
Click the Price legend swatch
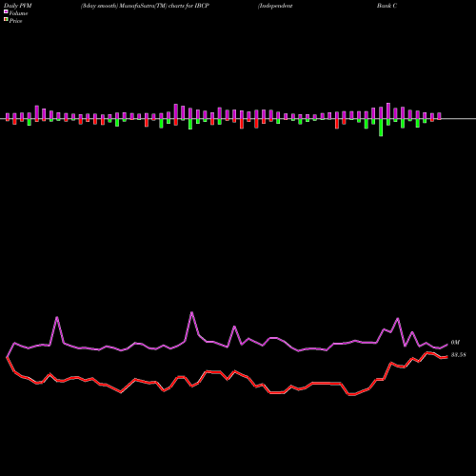pos(6,20)
